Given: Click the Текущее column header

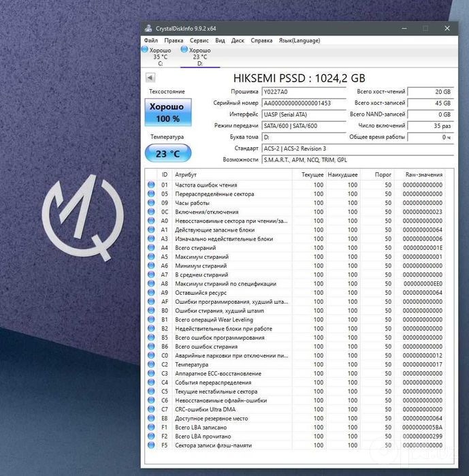Looking at the screenshot, I should (x=308, y=174).
